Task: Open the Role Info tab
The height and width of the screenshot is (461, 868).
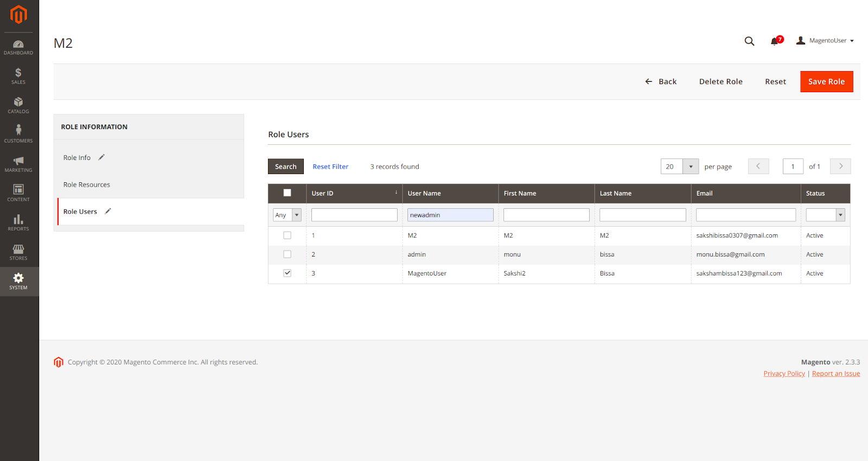Action: (x=77, y=158)
